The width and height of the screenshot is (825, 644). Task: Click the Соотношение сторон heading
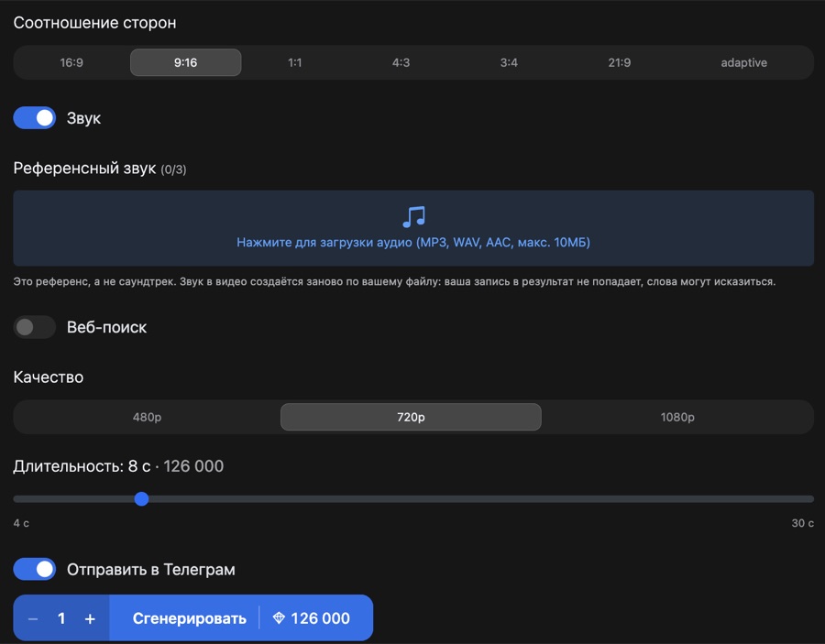94,23
